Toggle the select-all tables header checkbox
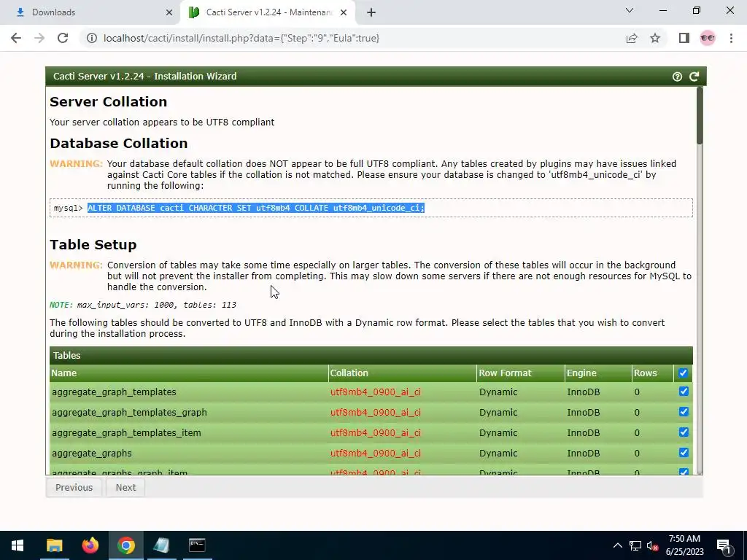The width and height of the screenshot is (747, 560). 683,373
